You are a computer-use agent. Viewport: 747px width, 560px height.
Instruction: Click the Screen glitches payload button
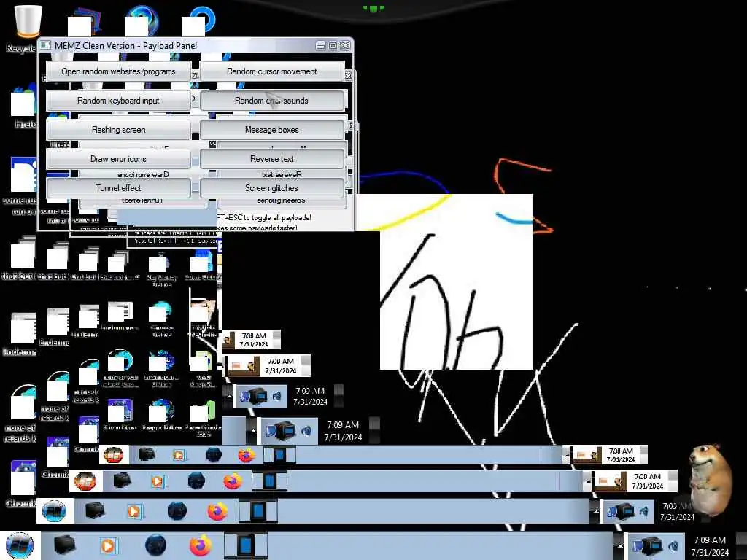pos(271,187)
